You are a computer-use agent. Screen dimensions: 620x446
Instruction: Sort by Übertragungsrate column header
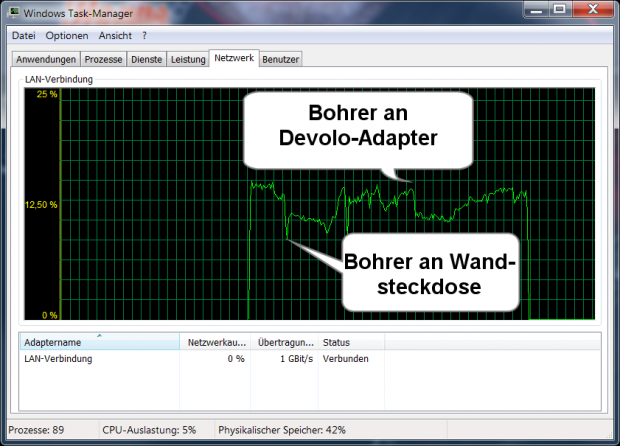[x=284, y=342]
